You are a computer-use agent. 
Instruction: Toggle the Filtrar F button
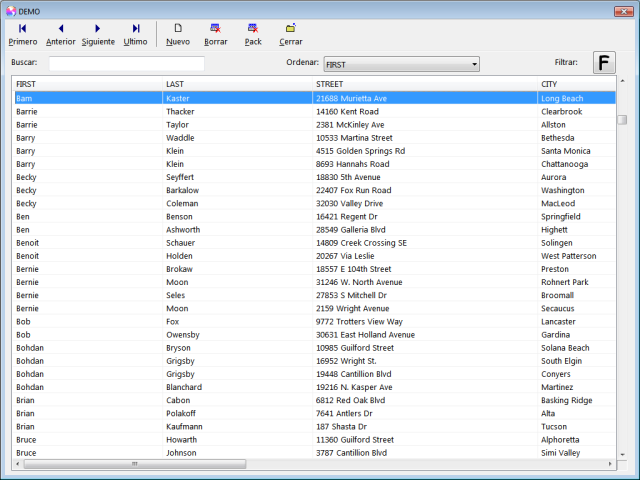tap(604, 63)
